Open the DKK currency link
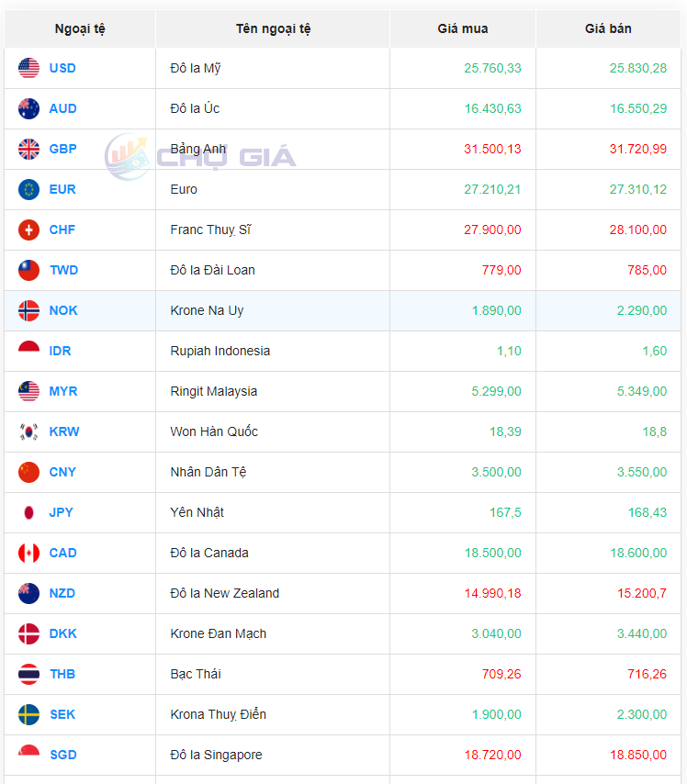This screenshot has height=784, width=687. click(62, 633)
